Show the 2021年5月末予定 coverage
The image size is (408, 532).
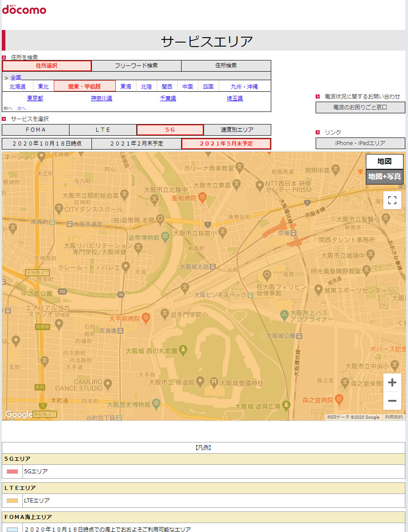[226, 144]
